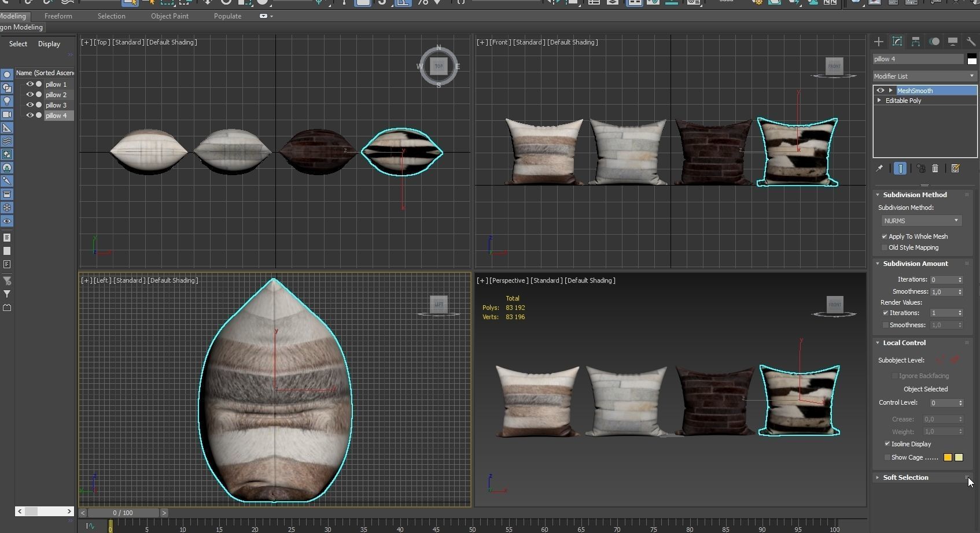Click object color swatch beside pillow 4

[x=972, y=59]
